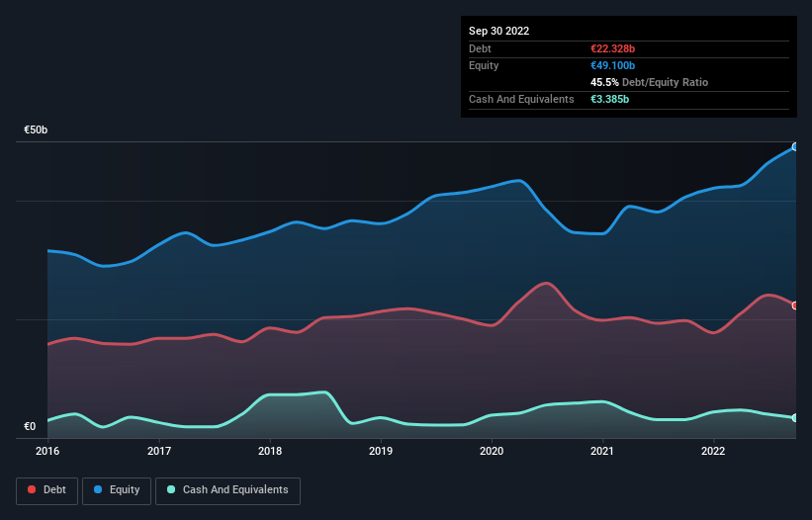Select the 2018 axis label
812x520 pixels.
coord(270,451)
